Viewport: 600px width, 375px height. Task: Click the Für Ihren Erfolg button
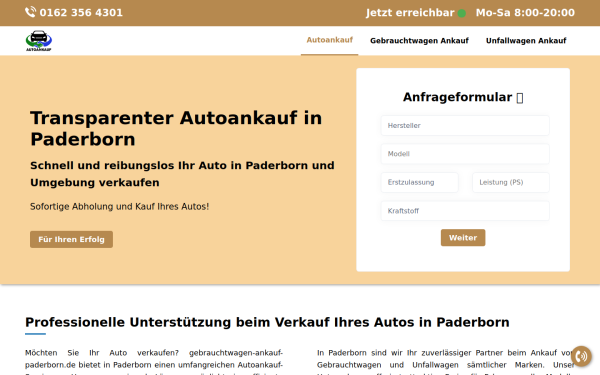click(x=71, y=239)
